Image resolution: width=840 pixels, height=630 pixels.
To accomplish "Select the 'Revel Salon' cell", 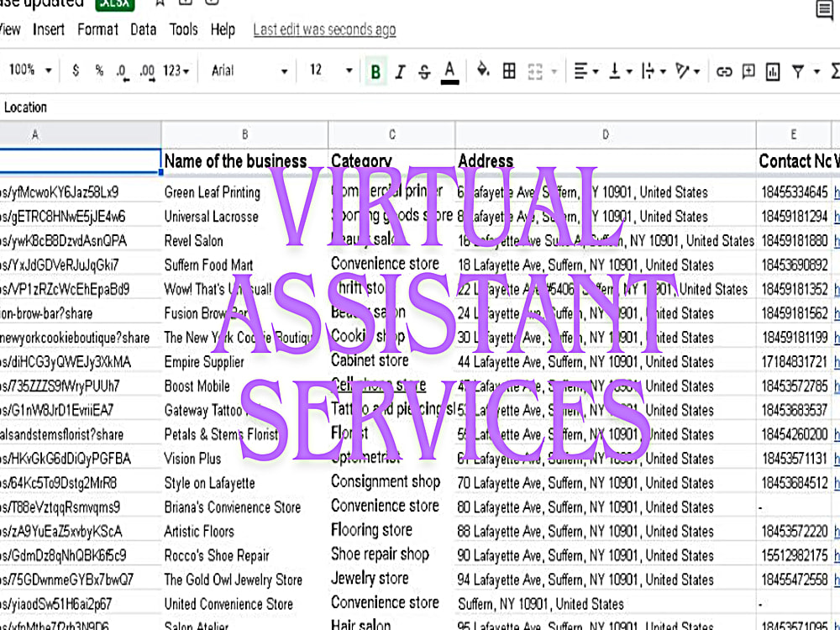I will pos(244,240).
